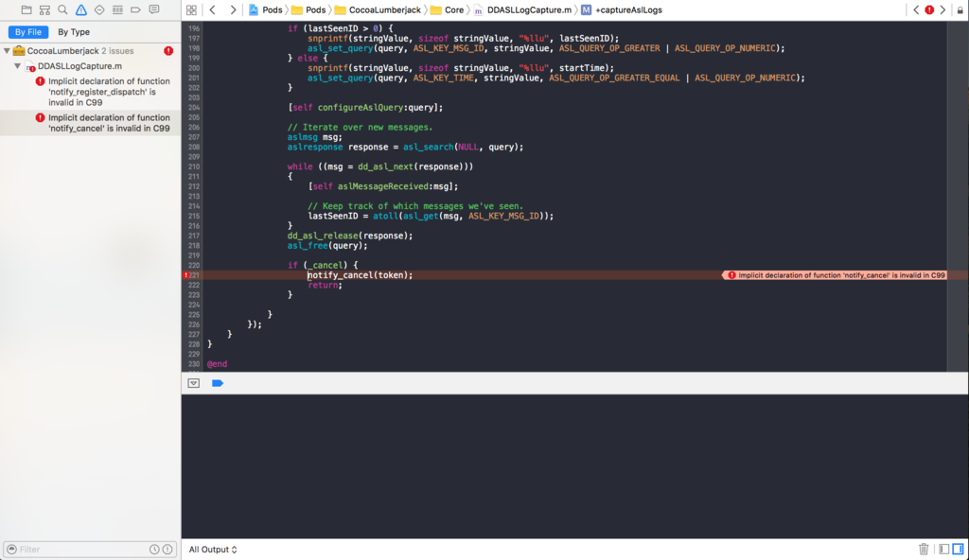
Task: Click the filter scope icon
Action: click(x=11, y=549)
